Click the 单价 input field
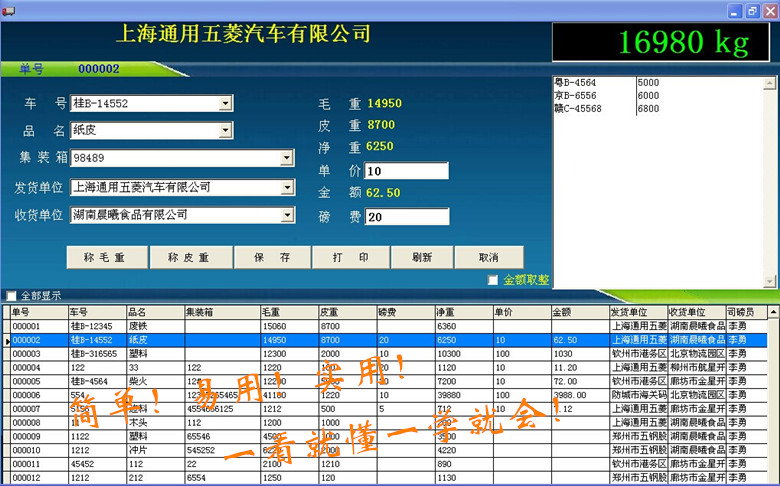The image size is (780, 486). click(x=406, y=171)
